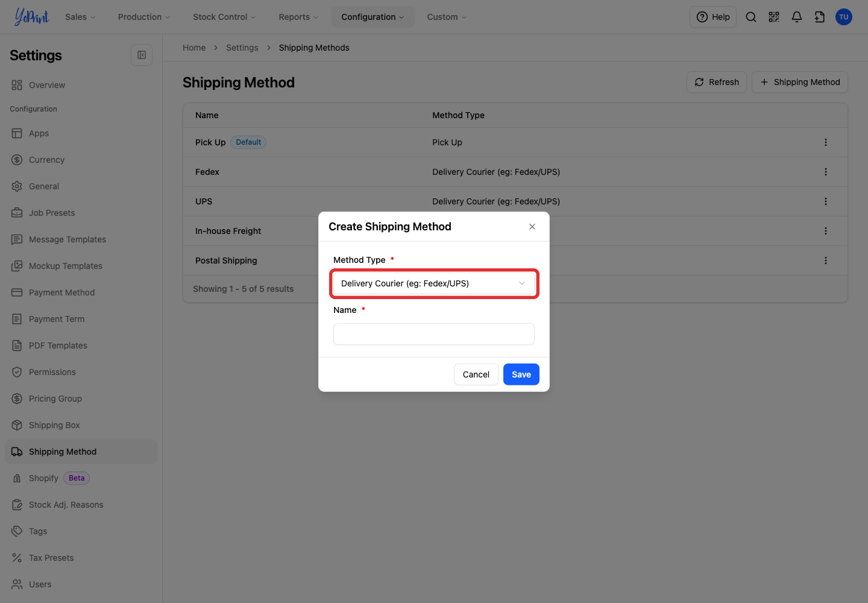Expand the Reports menu

pyautogui.click(x=298, y=17)
